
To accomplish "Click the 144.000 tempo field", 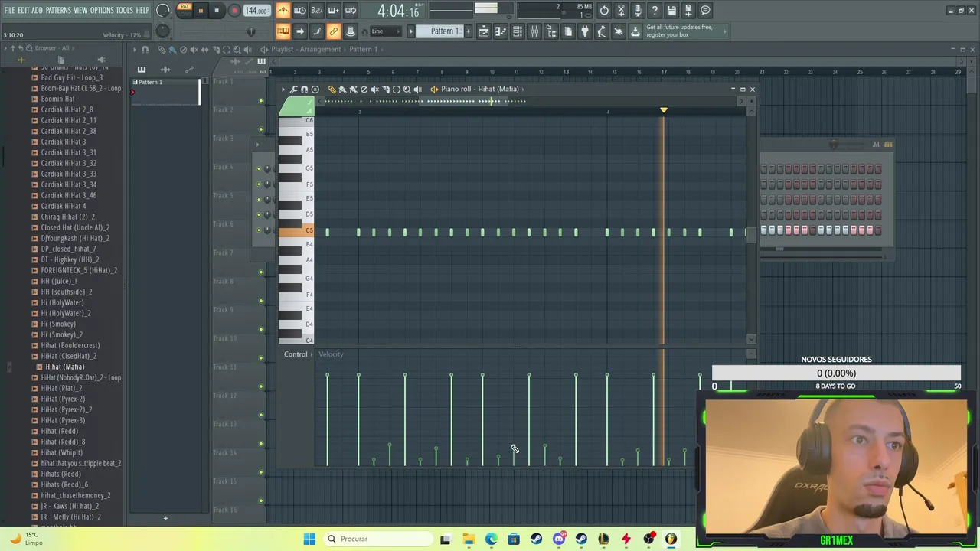I will (x=256, y=11).
